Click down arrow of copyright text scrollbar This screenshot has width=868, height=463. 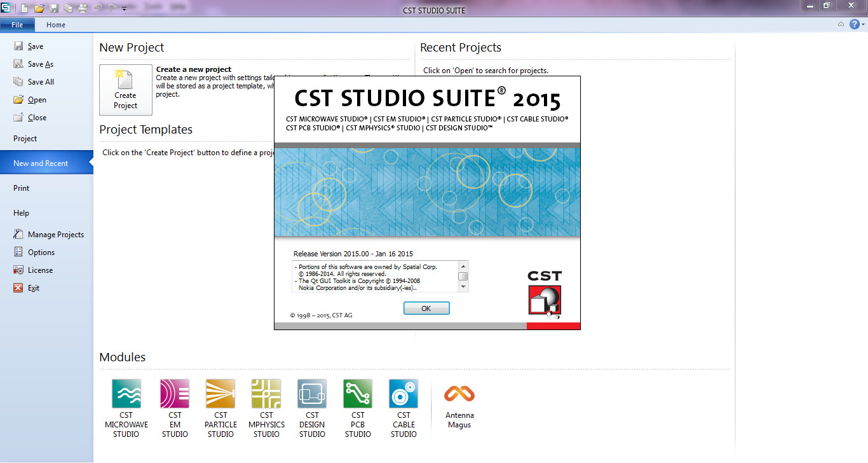pos(463,287)
